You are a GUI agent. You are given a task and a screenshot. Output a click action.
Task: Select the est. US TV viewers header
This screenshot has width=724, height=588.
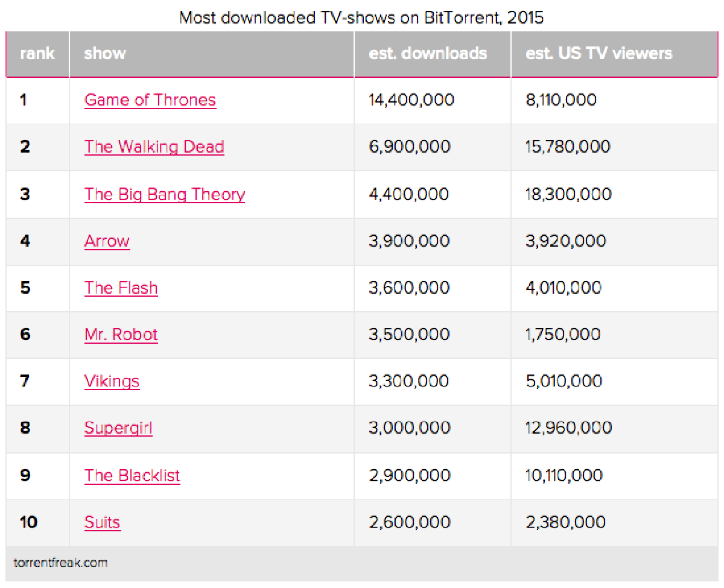[599, 54]
